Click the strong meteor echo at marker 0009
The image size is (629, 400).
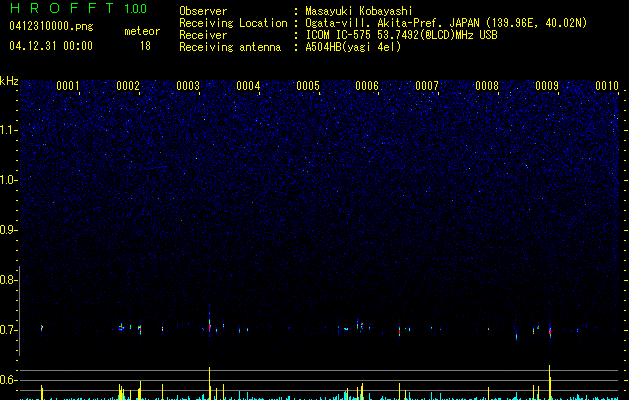tap(550, 331)
